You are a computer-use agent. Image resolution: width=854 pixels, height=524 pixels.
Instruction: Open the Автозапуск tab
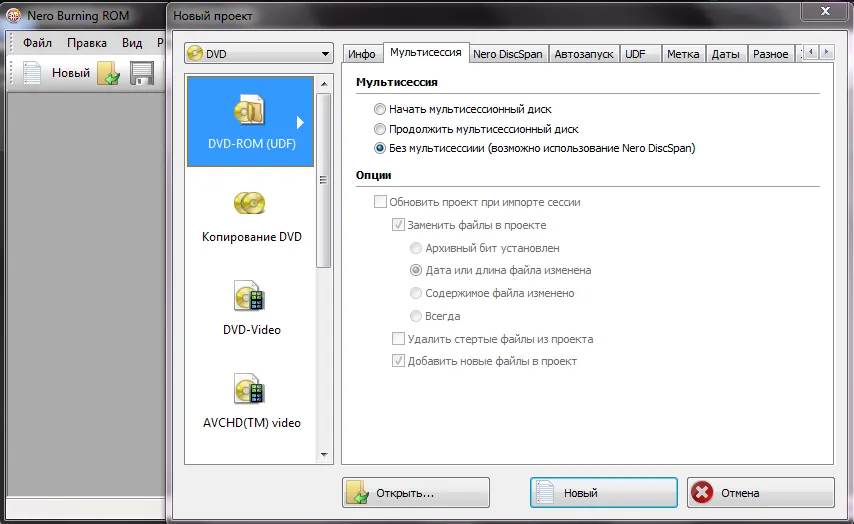584,54
